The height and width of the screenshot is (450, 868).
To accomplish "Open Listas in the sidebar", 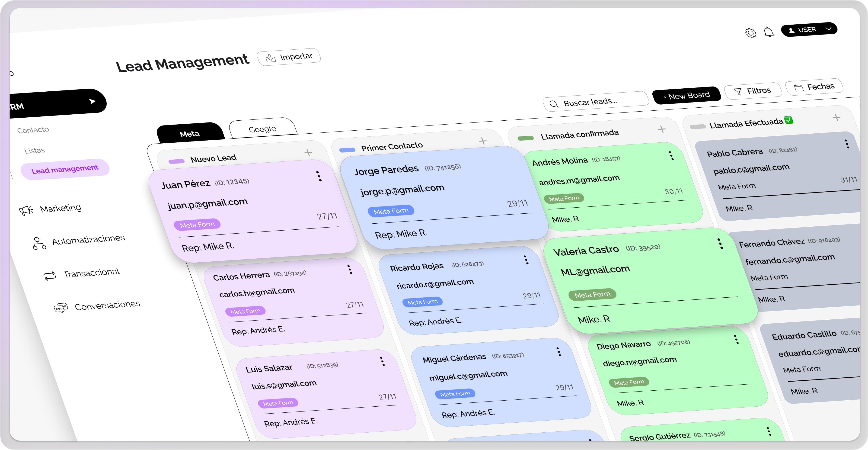I will (x=34, y=150).
